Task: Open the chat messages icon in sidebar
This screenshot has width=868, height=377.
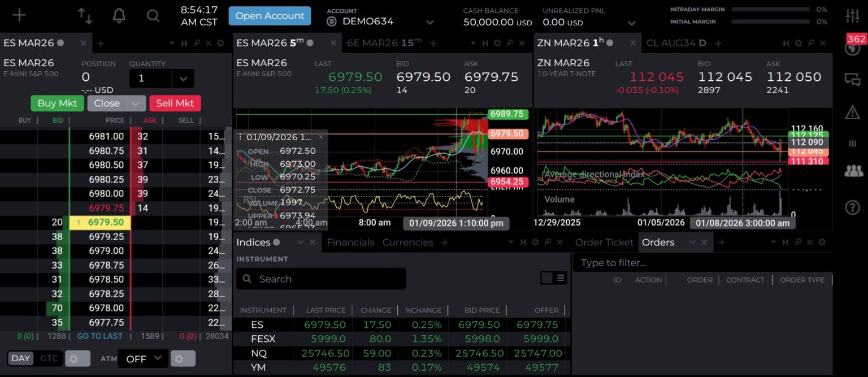Action: coord(852,79)
